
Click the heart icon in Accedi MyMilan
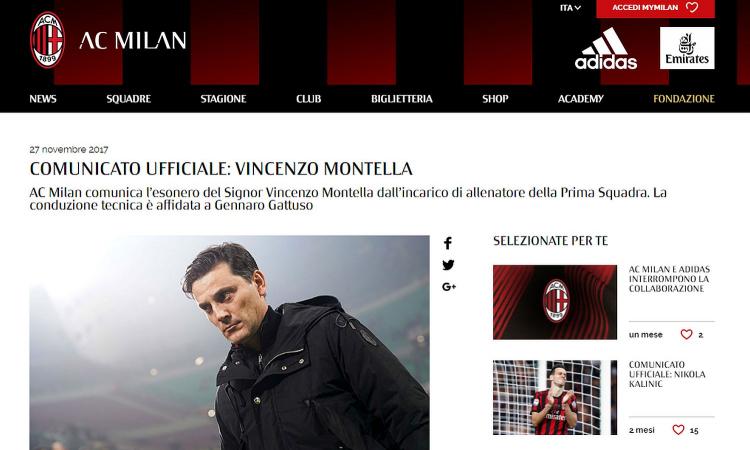692,7
